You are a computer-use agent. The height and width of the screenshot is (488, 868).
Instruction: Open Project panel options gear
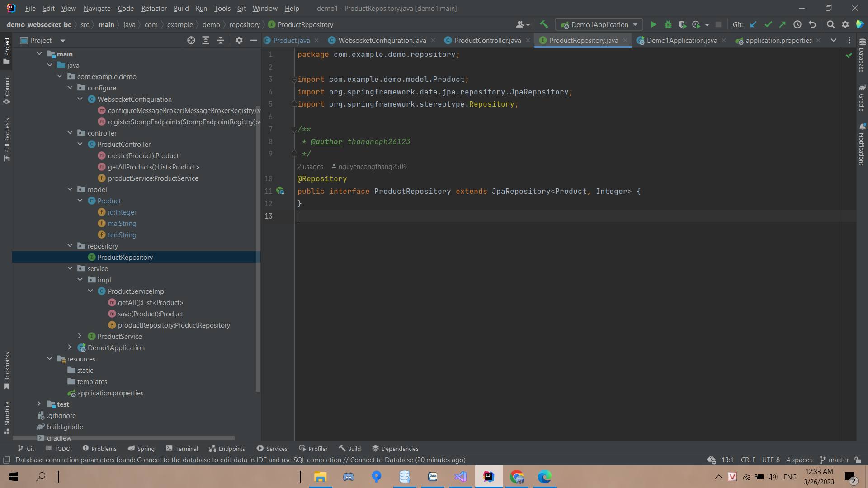[x=239, y=41]
